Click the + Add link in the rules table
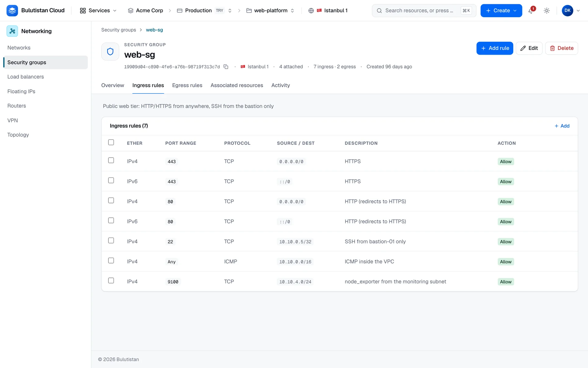The image size is (588, 368). pos(562,126)
